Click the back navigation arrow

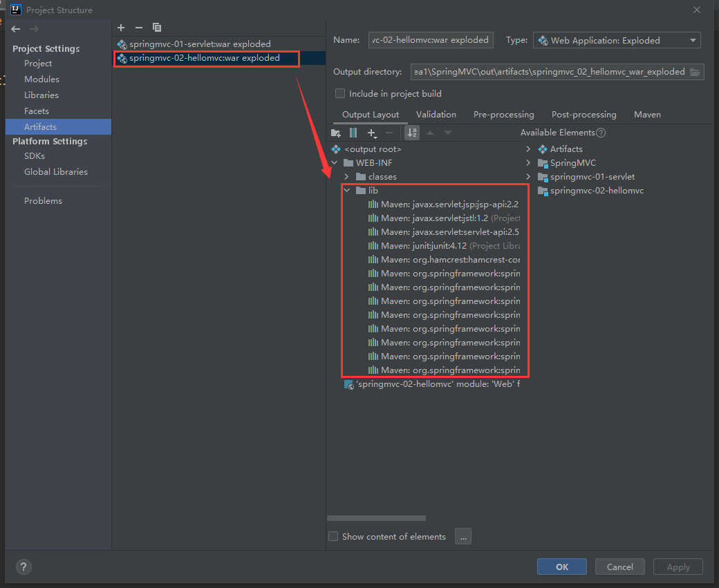[x=16, y=29]
